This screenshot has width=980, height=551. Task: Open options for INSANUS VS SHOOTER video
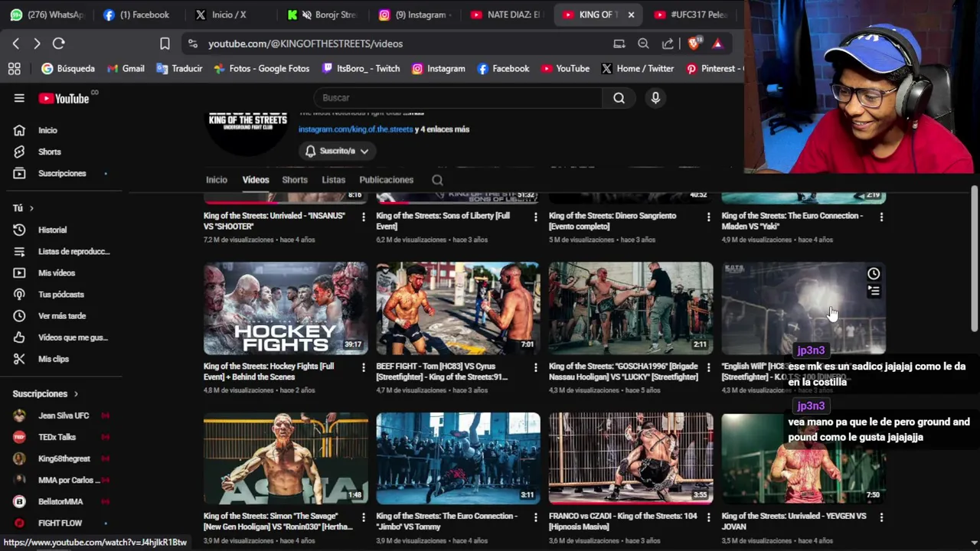[364, 217]
